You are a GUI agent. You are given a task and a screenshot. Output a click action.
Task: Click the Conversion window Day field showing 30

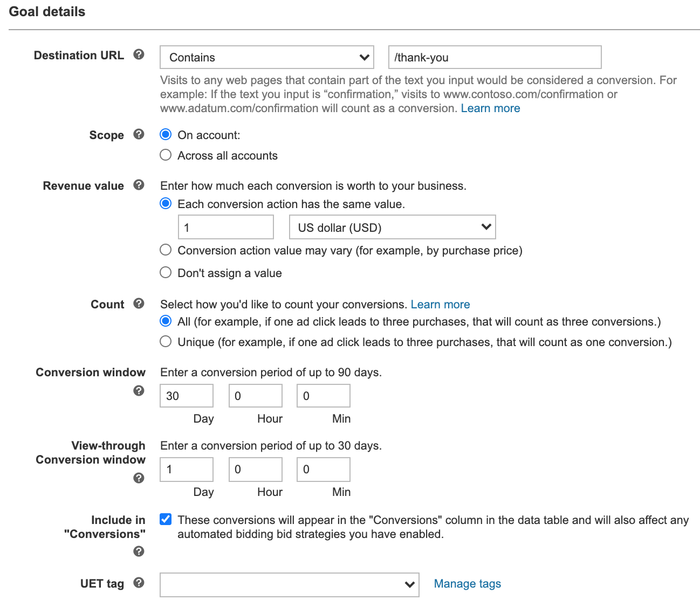tap(187, 396)
